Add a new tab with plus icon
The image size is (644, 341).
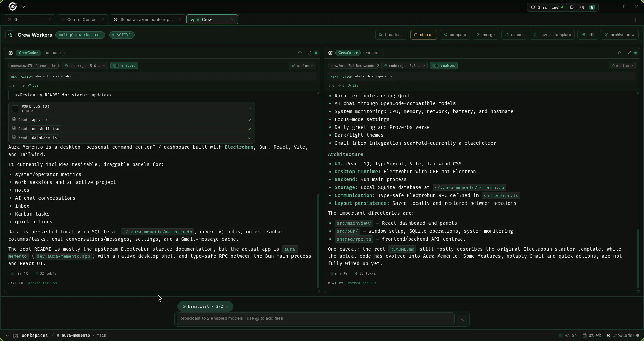(x=635, y=20)
